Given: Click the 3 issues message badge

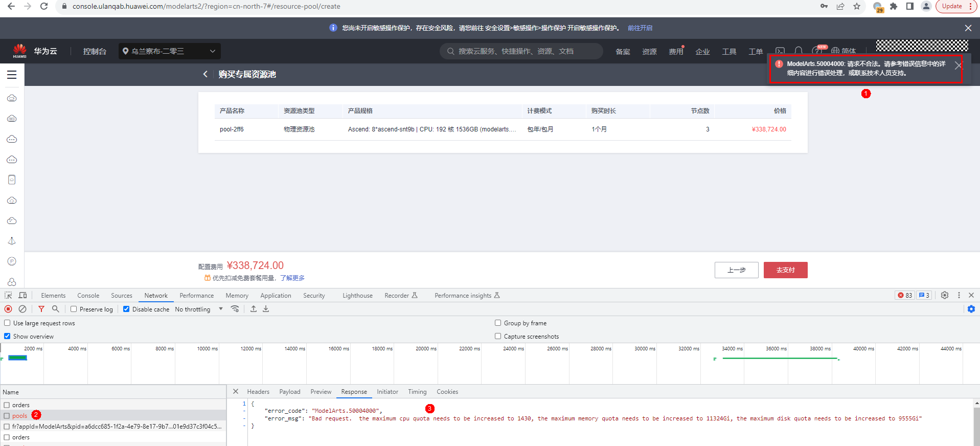Looking at the screenshot, I should point(924,295).
